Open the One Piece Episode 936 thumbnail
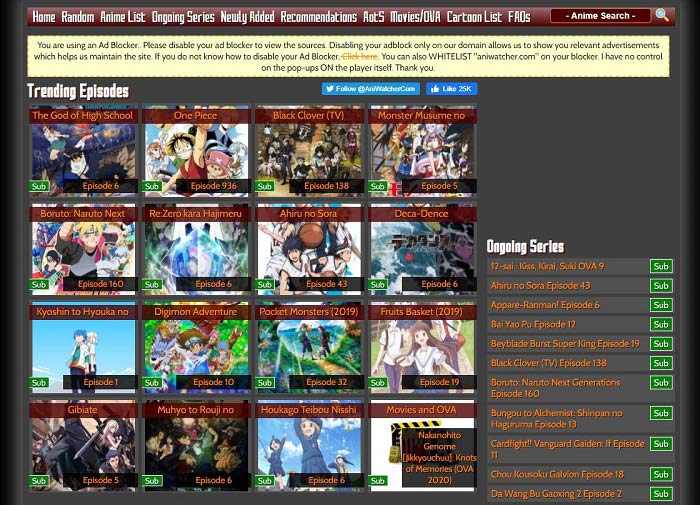This screenshot has height=505, width=700. pos(196,151)
